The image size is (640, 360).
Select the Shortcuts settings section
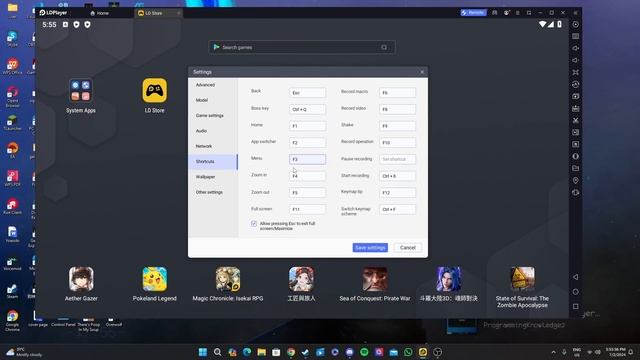(213, 162)
